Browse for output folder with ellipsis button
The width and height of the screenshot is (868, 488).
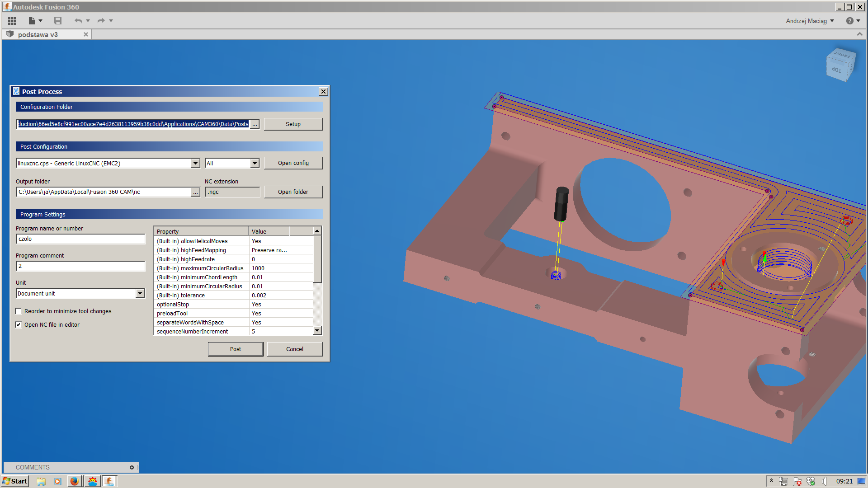coord(195,192)
